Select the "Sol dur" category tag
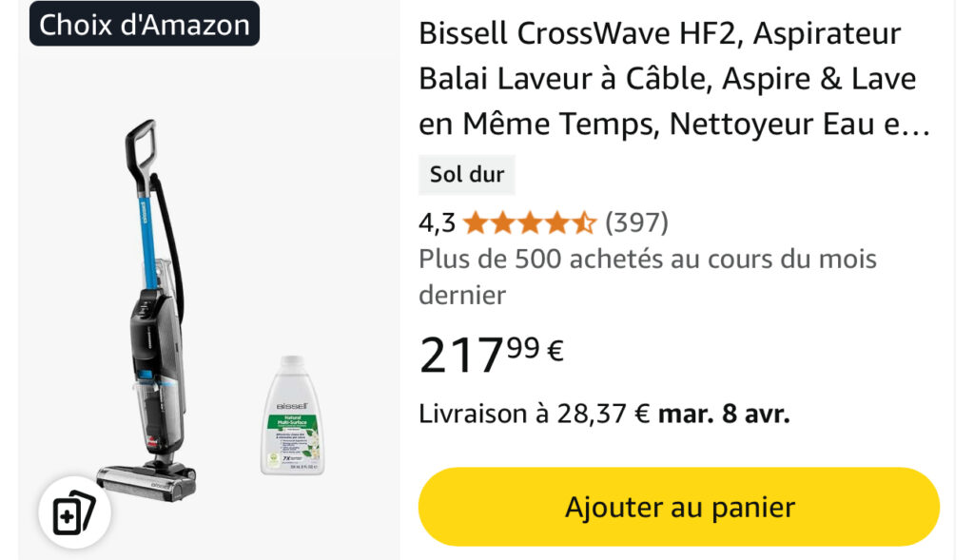Image resolution: width=974 pixels, height=560 pixels. (466, 175)
